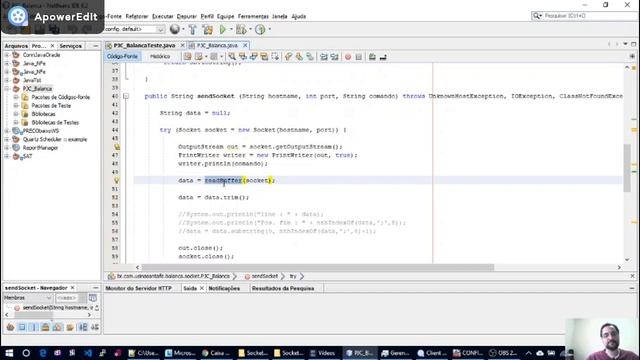This screenshot has height=360, width=640.
Task: Open OBS from the taskbar
Action: (503, 353)
